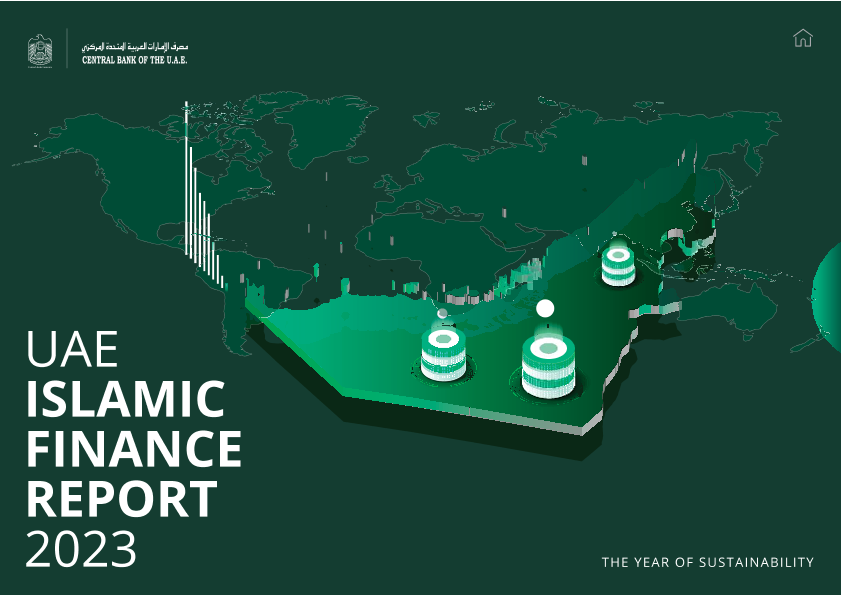Select the large center coin stack icon

tap(546, 364)
